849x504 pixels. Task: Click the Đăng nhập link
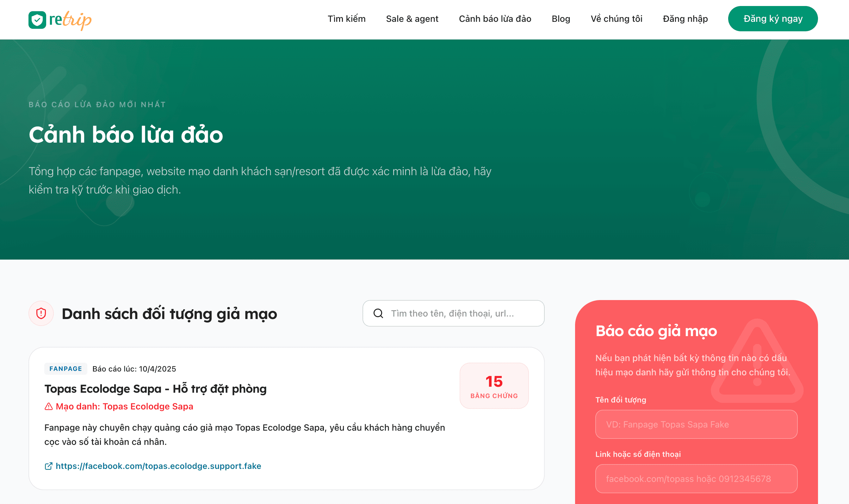point(685,19)
